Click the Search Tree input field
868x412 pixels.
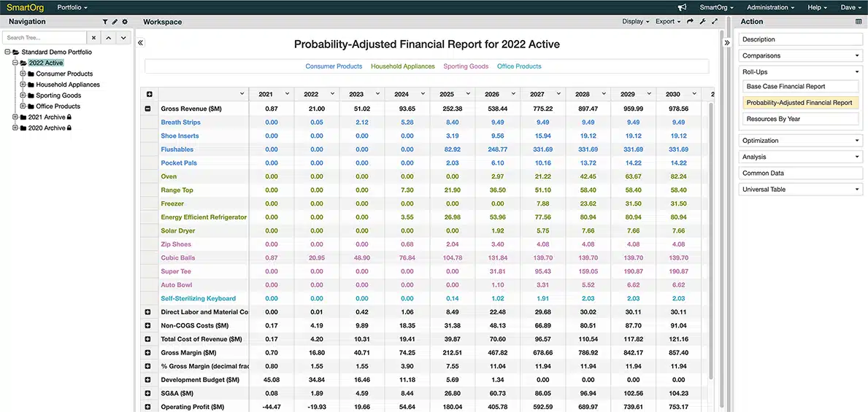(x=45, y=37)
